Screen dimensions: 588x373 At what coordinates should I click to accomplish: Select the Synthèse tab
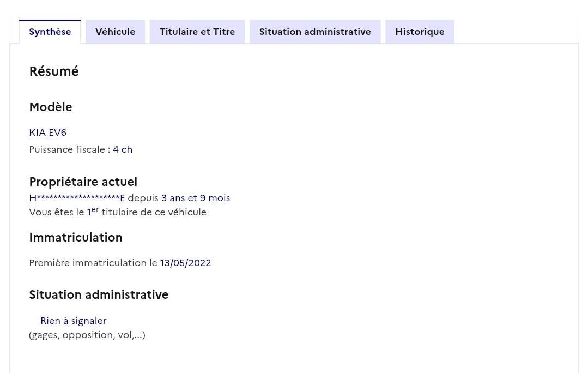pos(50,32)
